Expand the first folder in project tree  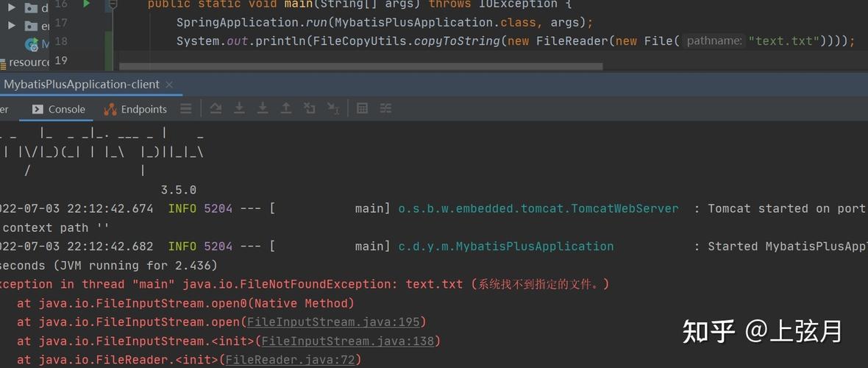tap(12, 7)
